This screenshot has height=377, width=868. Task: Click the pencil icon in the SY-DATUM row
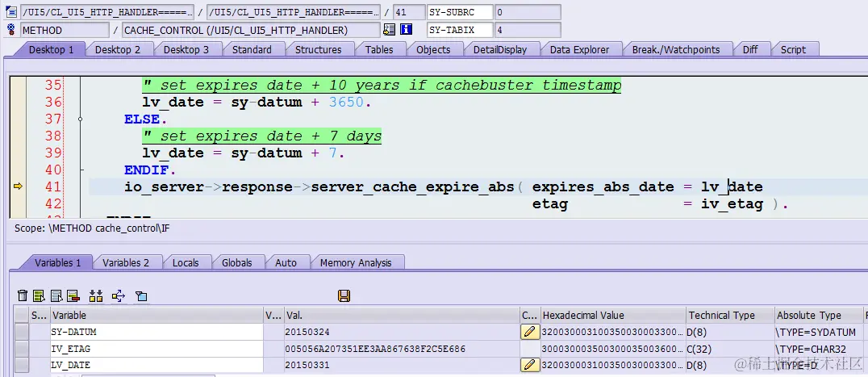pos(530,332)
